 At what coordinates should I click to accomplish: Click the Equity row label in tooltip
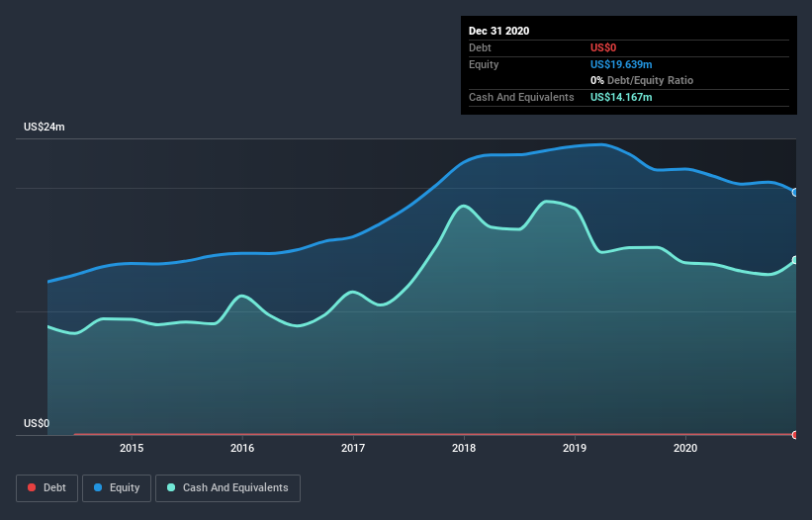pyautogui.click(x=484, y=64)
